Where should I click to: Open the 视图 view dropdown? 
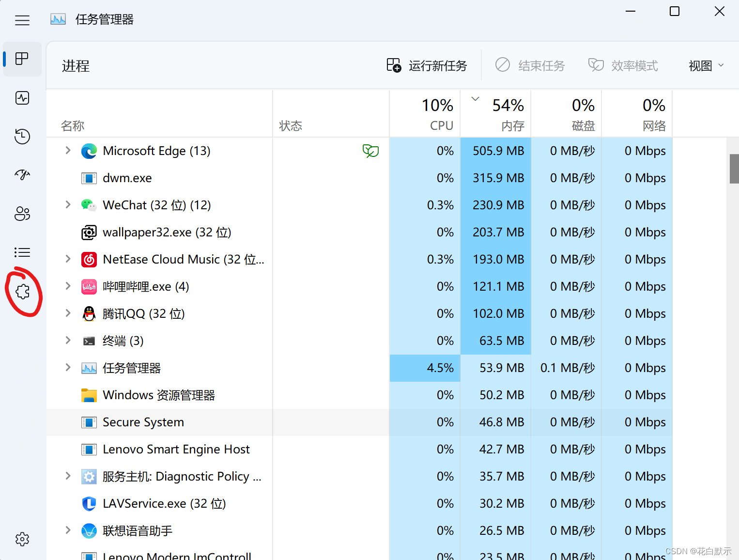tap(705, 65)
